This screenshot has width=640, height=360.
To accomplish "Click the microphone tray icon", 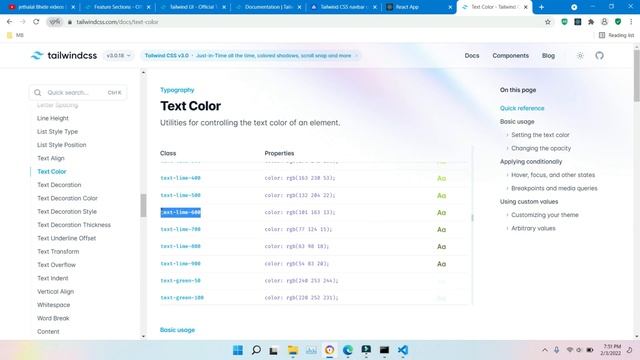I will pyautogui.click(x=557, y=350).
